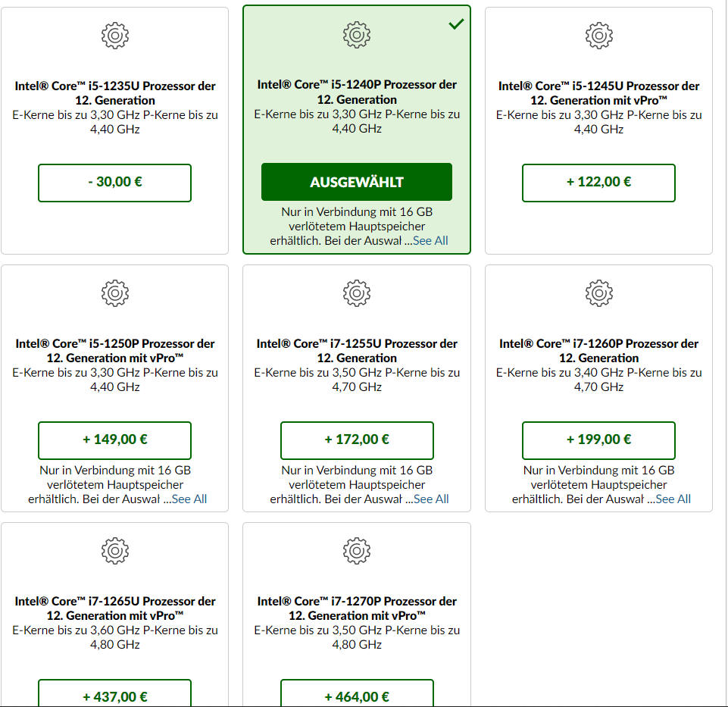Click the gear icon above i5-1250P vPro
The width and height of the screenshot is (728, 707).
pos(114,292)
